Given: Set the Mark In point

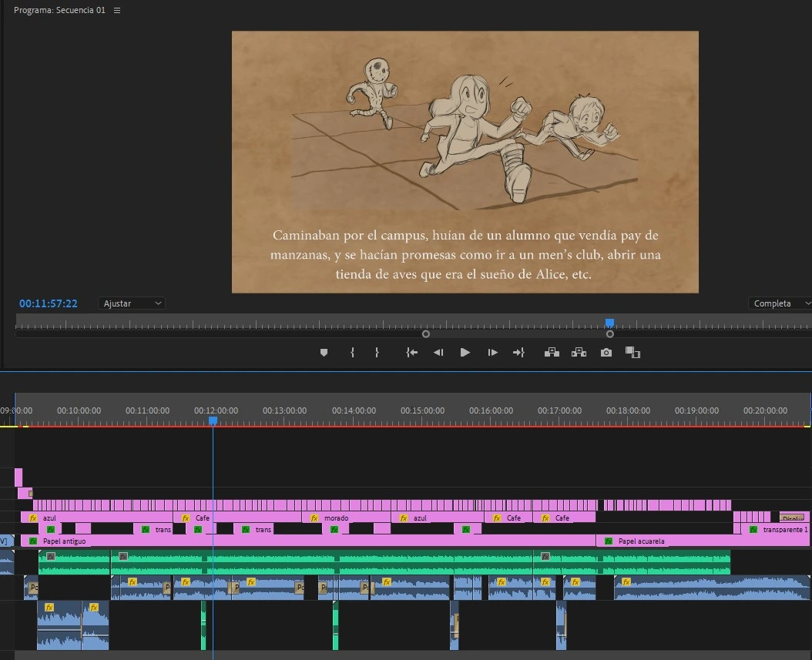Looking at the screenshot, I should click(x=352, y=352).
